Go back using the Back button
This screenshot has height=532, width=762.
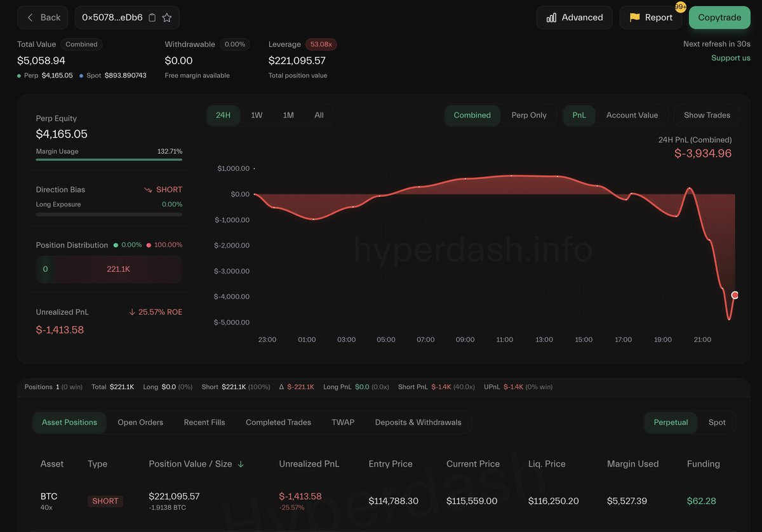pos(43,18)
